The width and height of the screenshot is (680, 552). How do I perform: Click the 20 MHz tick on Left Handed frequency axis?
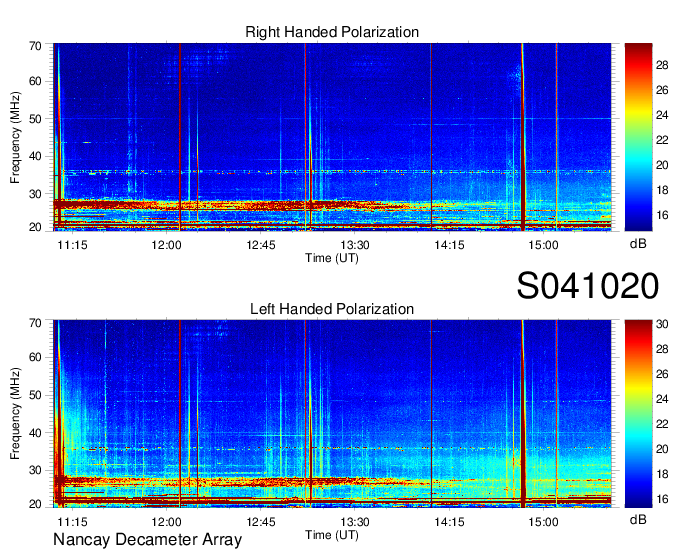35,504
